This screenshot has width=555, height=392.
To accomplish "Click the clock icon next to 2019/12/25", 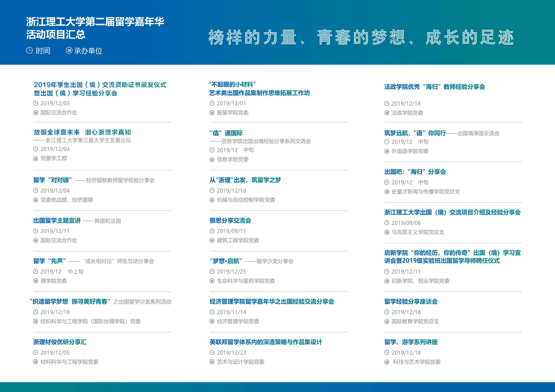I will coord(212,272).
